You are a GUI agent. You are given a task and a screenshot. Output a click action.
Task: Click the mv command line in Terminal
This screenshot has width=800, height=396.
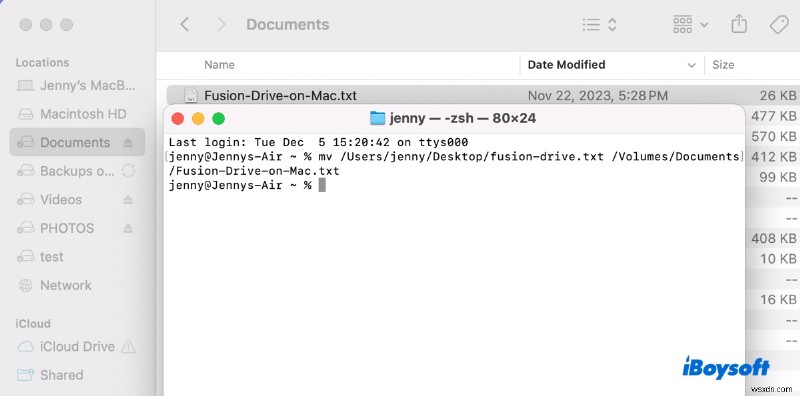454,164
